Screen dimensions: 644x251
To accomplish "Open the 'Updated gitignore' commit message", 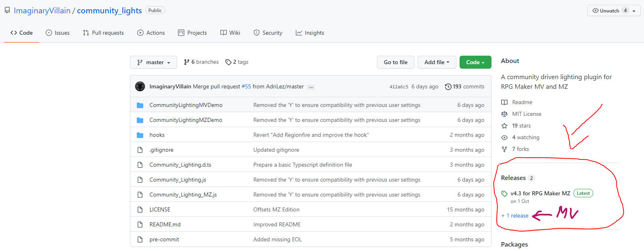I will 276,150.
